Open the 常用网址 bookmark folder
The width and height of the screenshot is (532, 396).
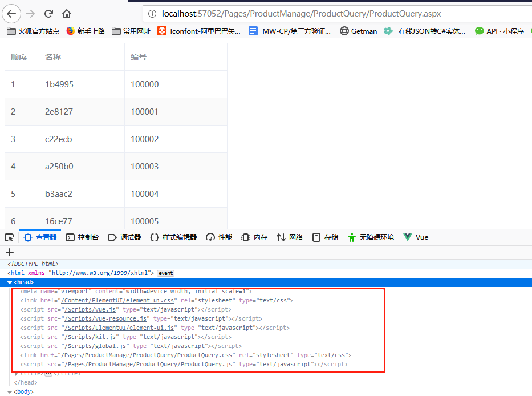pyautogui.click(x=131, y=31)
